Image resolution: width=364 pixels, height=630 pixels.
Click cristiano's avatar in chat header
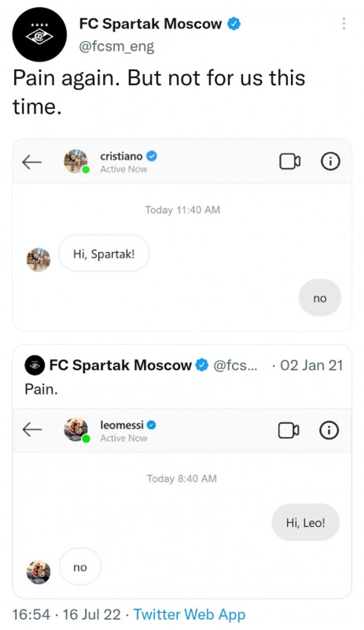pyautogui.click(x=76, y=161)
